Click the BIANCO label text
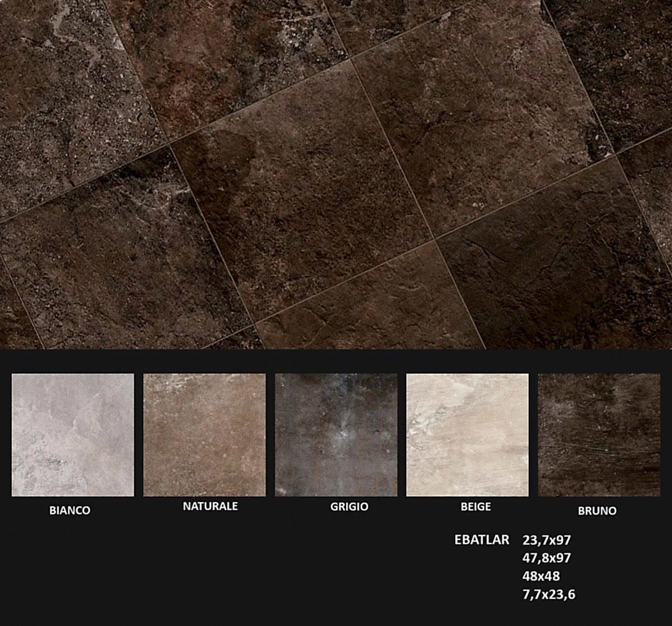 (69, 511)
